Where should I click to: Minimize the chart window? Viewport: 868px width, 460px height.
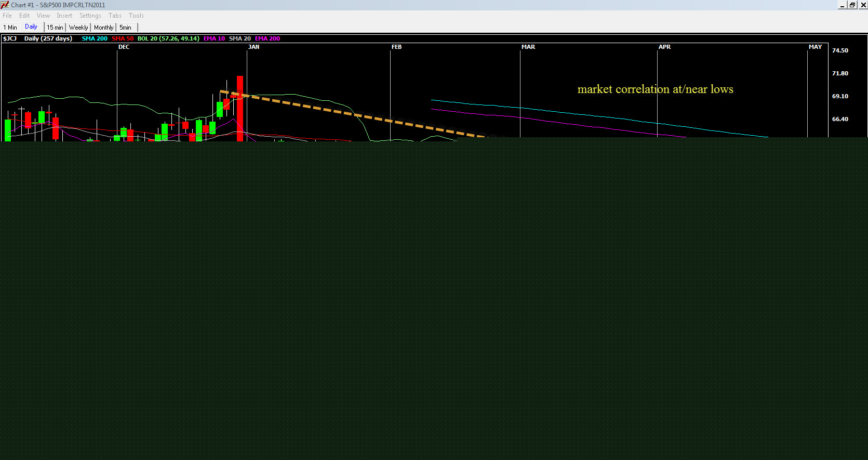842,5
